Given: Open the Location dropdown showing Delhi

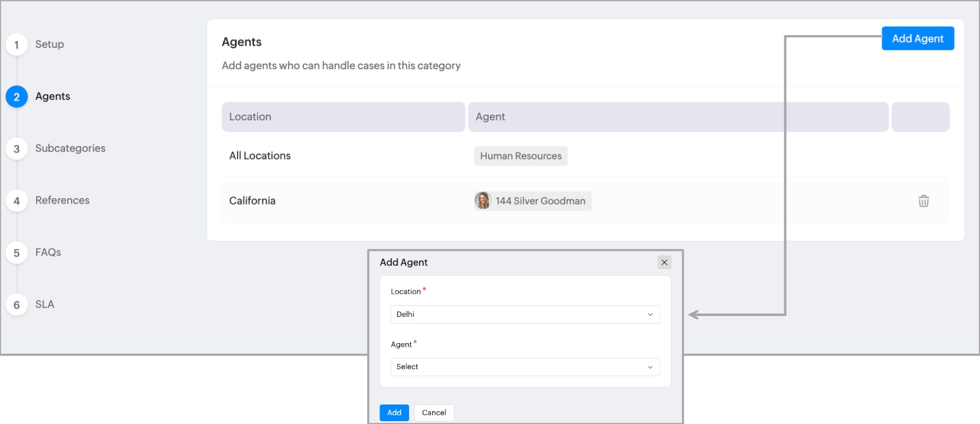Looking at the screenshot, I should coord(524,314).
